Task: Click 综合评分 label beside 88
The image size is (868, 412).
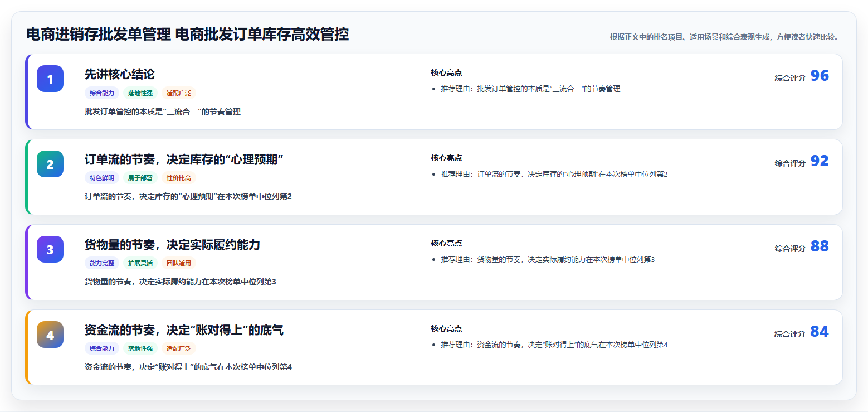Action: (790, 249)
